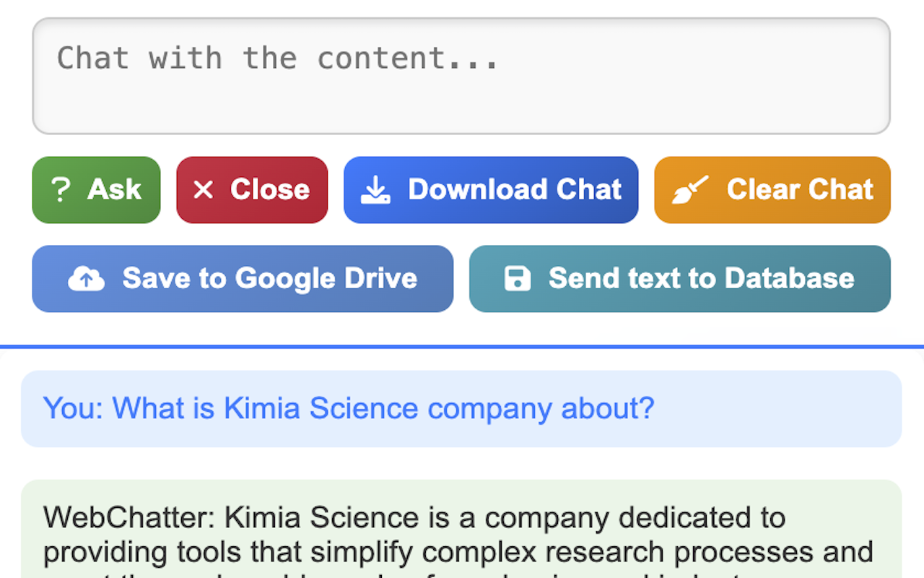
Task: Click the X icon on Close button
Action: [204, 190]
